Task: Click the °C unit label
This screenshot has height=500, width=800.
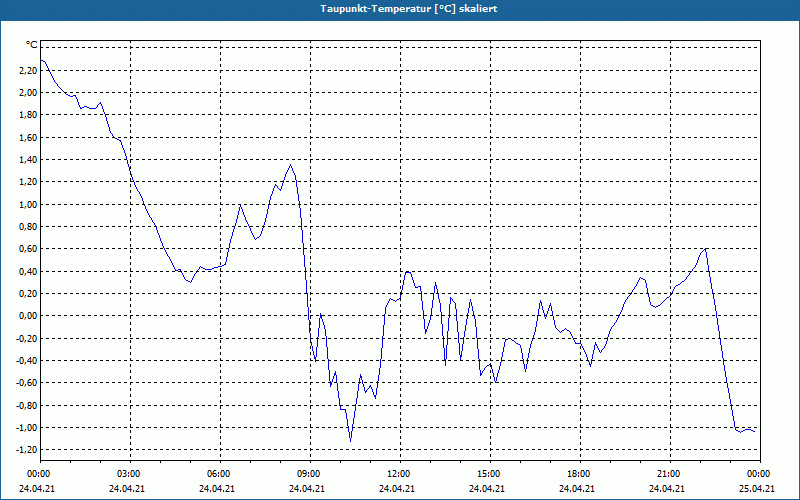Action: pyautogui.click(x=31, y=45)
